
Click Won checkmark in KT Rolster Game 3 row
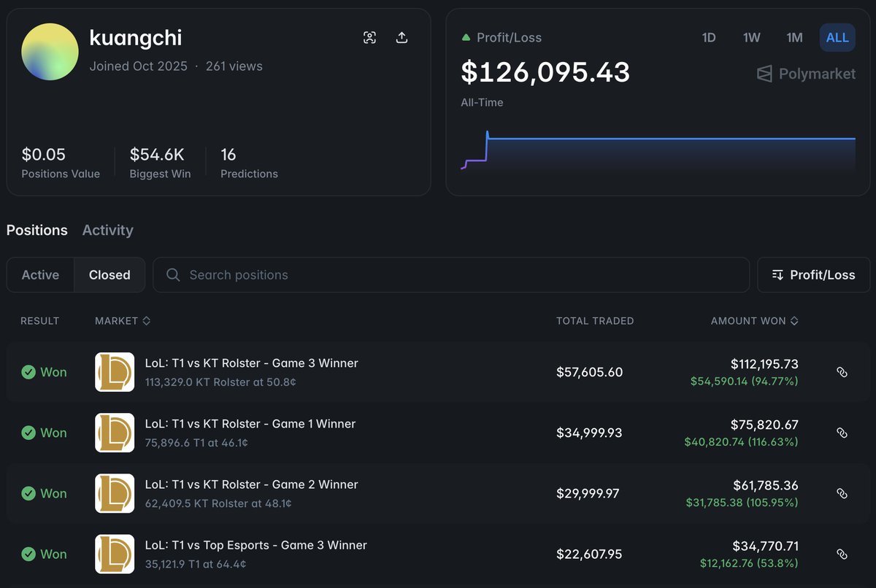pyautogui.click(x=28, y=372)
